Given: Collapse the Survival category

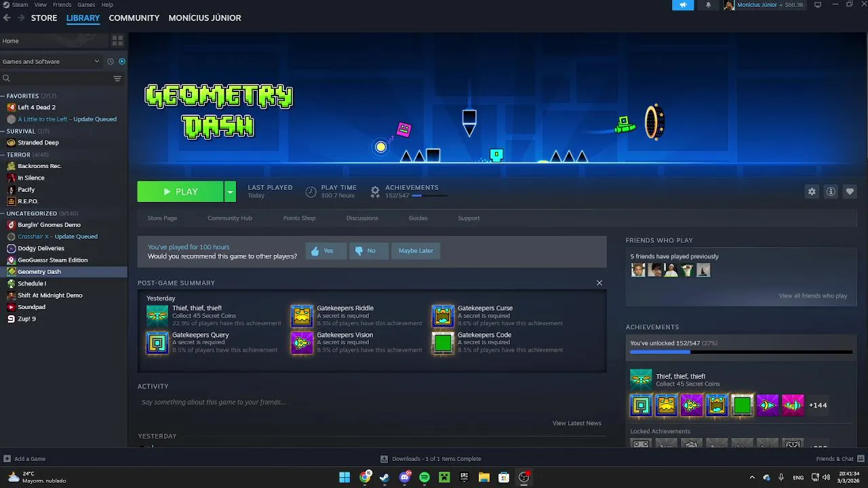Looking at the screenshot, I should [x=3, y=131].
